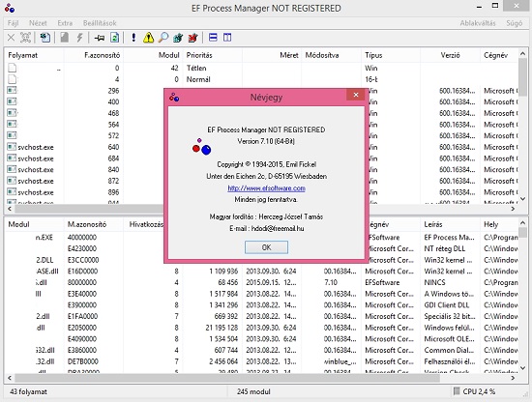This screenshot has height=402, width=532.
Task: Click the yellow warning triangle toolbar icon
Action: click(x=148, y=38)
